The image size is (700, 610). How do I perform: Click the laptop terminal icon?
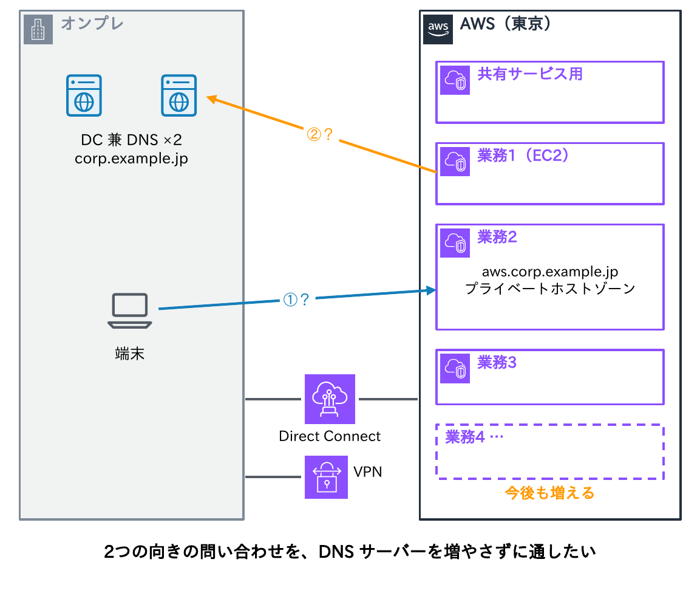point(130,311)
